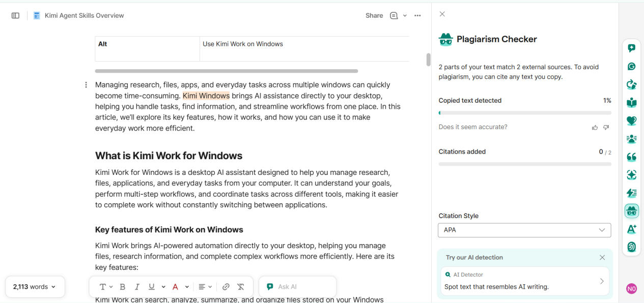Open the expert person icon in sidebar
The height and width of the screenshot is (303, 644).
coord(631,139)
